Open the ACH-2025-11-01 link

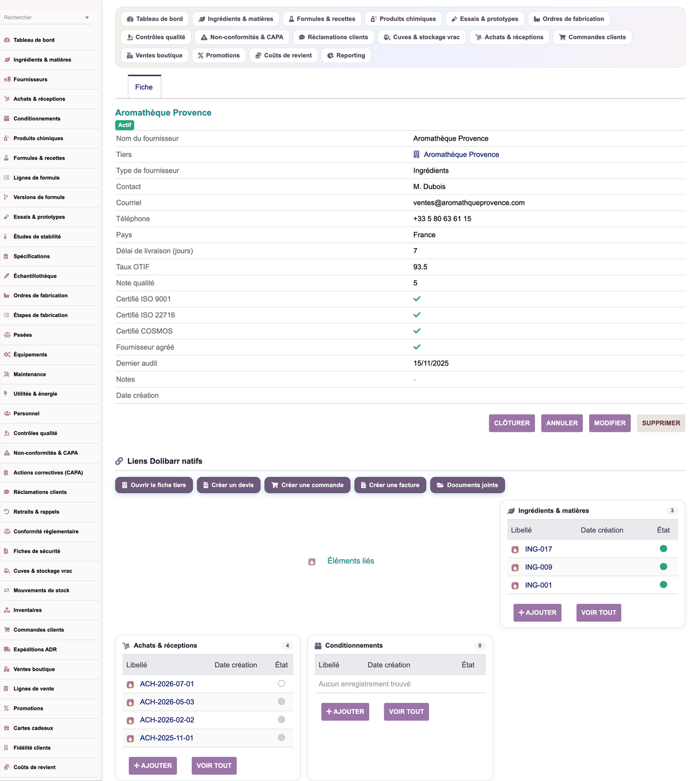click(167, 738)
